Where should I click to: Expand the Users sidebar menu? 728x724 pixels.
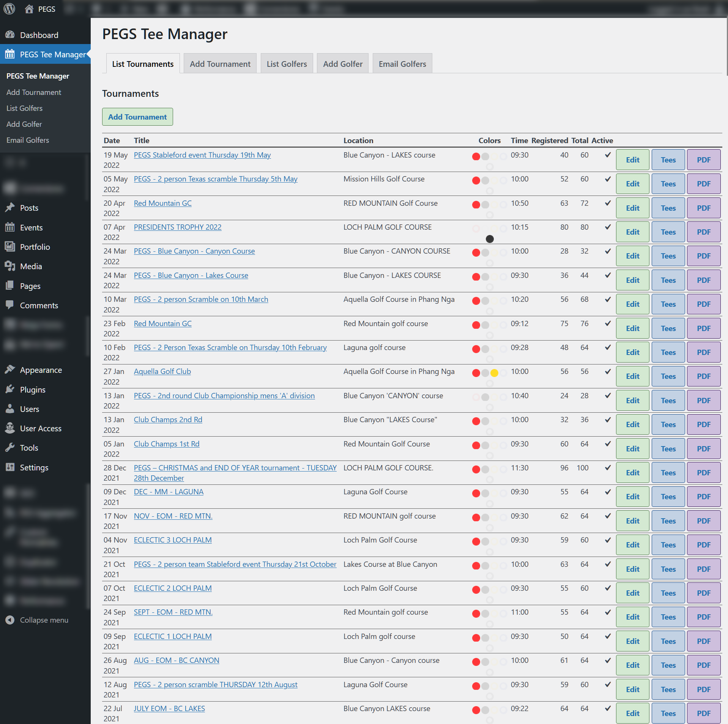(x=29, y=409)
